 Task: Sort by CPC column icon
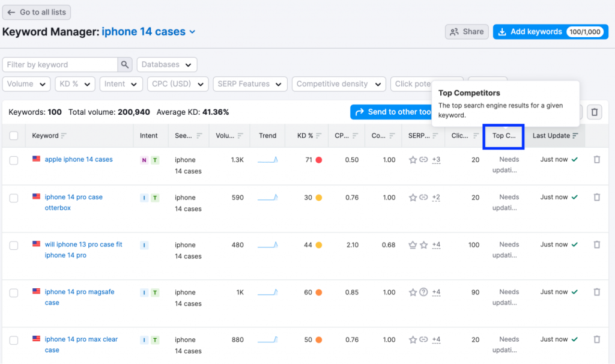click(355, 136)
